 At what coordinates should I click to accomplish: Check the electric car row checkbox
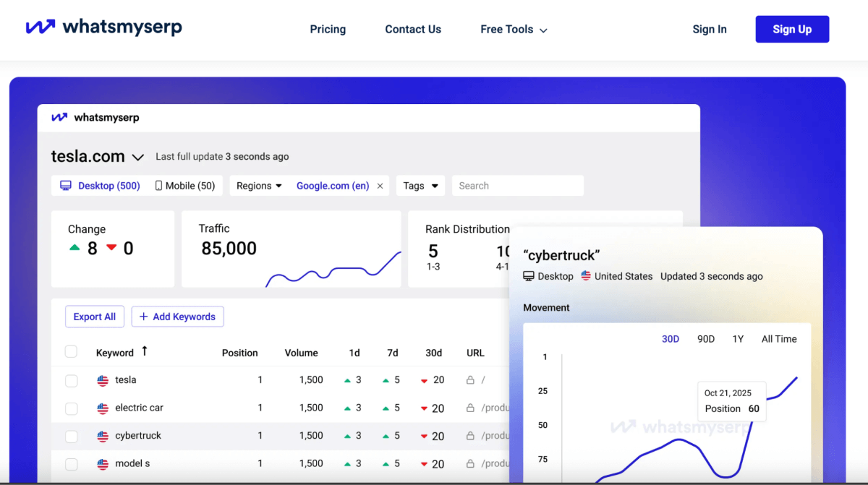click(71, 408)
